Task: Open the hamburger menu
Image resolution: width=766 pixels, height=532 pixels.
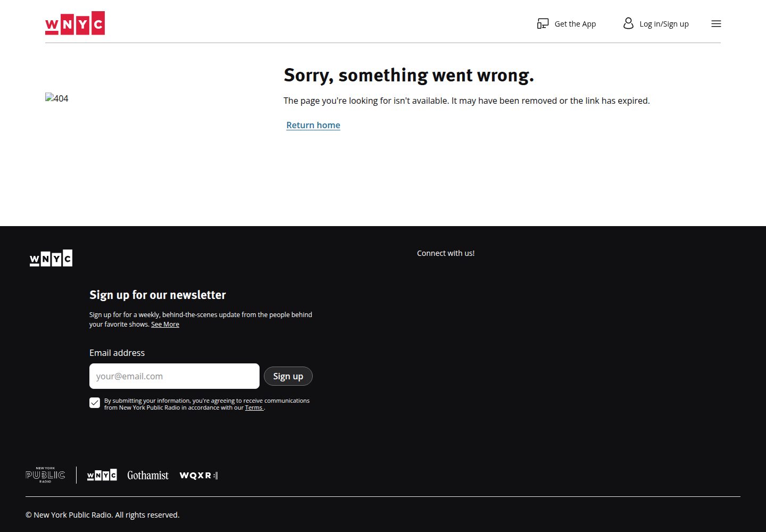Action: (x=716, y=23)
